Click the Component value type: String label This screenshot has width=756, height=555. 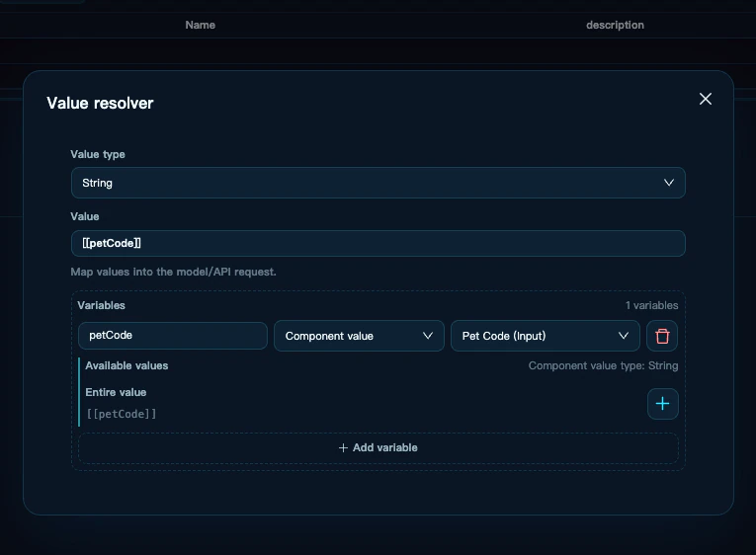(603, 365)
